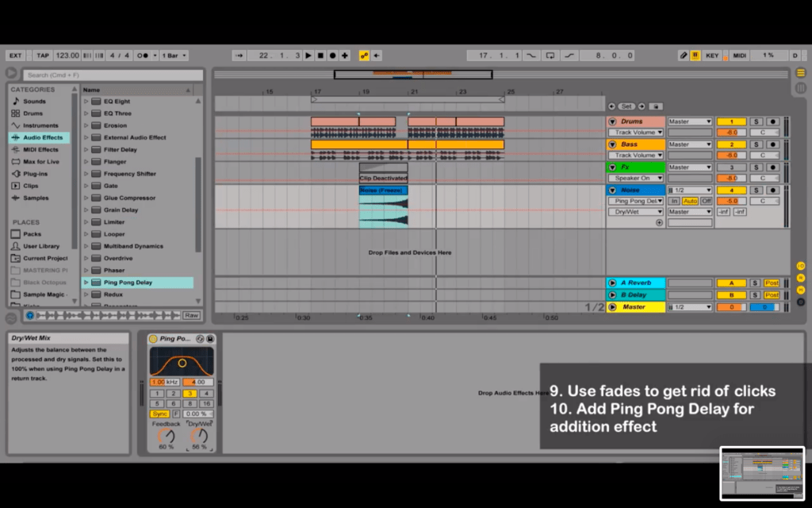Select the Plug-ins category
812x508 pixels.
[x=35, y=174]
